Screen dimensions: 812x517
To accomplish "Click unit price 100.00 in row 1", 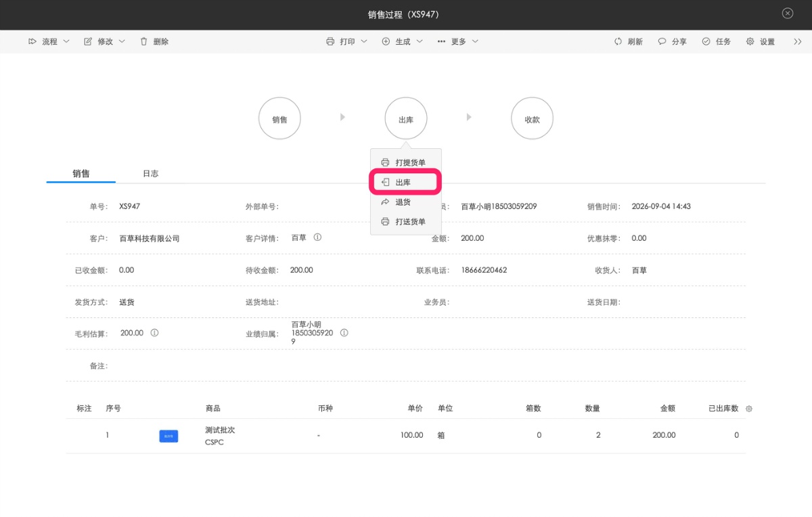I will [411, 435].
